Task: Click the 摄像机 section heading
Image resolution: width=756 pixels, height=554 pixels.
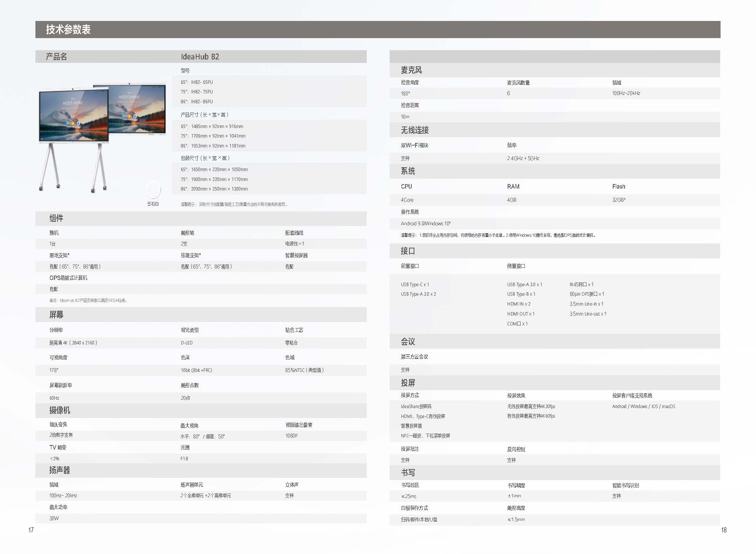Action: (x=60, y=410)
